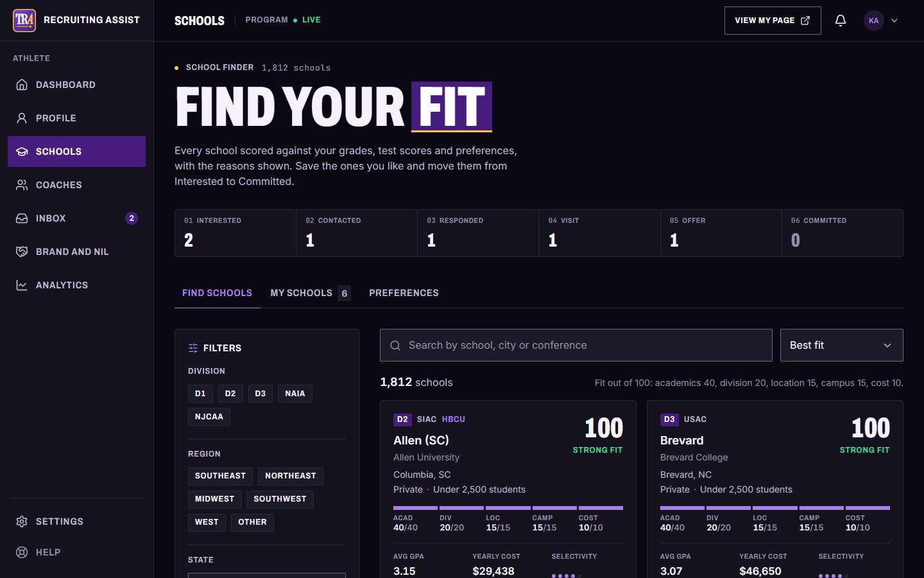Open the Brevard school card title
This screenshot has height=578, width=924.
(x=681, y=441)
